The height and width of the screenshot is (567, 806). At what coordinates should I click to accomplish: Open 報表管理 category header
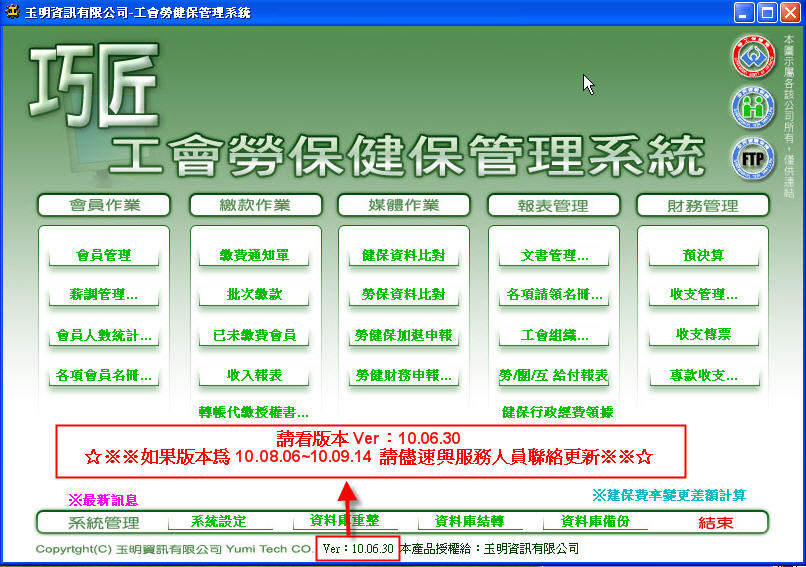[553, 206]
